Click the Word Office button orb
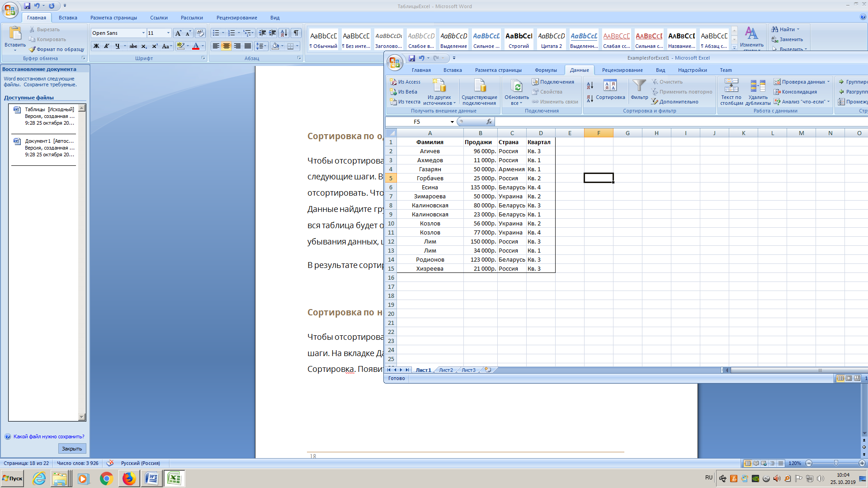The width and height of the screenshot is (868, 488). point(10,10)
